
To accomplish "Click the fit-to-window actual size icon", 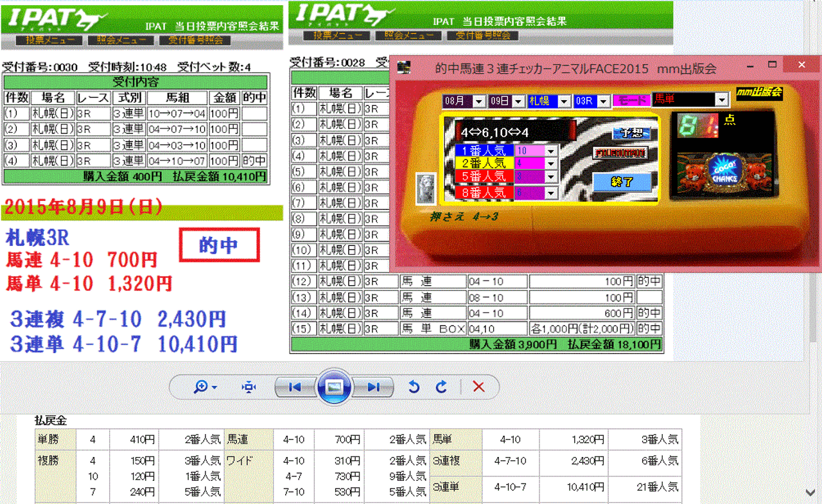I will [249, 387].
